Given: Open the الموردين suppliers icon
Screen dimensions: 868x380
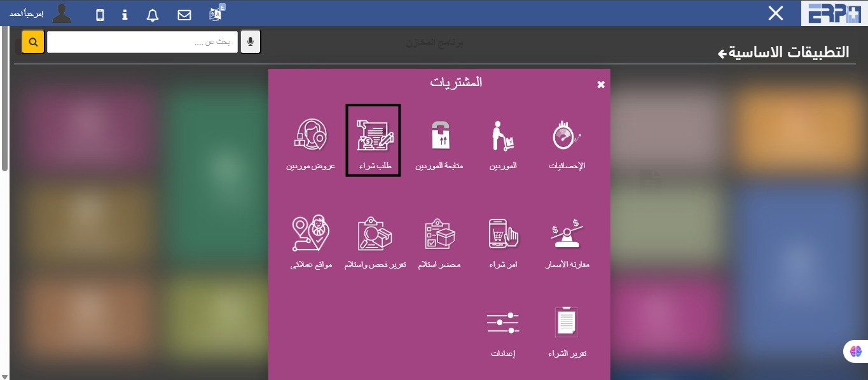Looking at the screenshot, I should [503, 144].
